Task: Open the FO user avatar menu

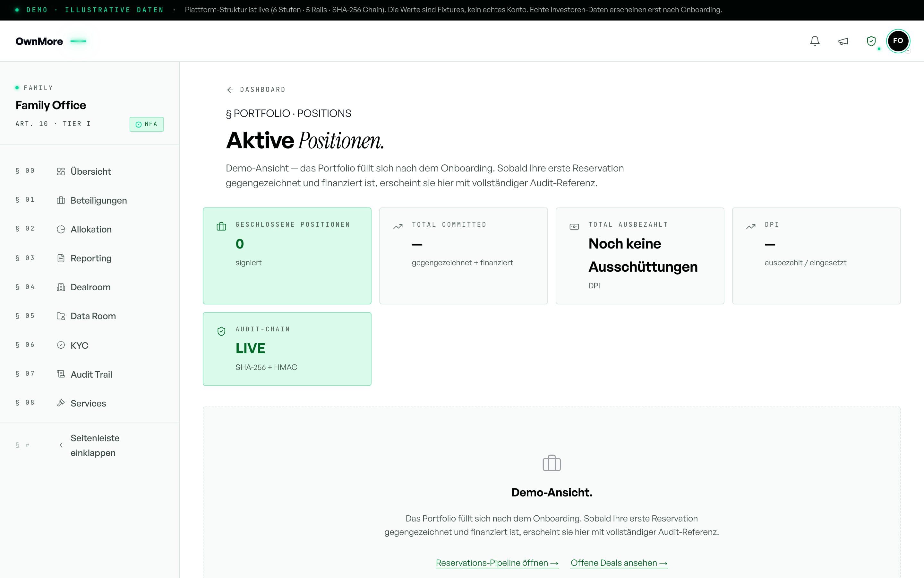Action: click(898, 41)
